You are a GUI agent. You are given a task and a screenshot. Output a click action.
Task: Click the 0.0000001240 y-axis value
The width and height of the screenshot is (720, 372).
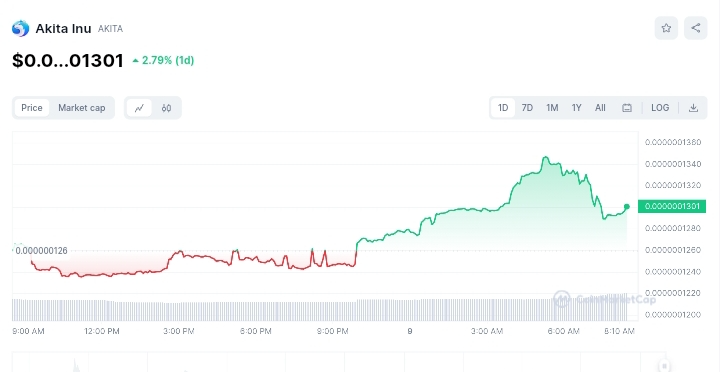[x=673, y=272]
